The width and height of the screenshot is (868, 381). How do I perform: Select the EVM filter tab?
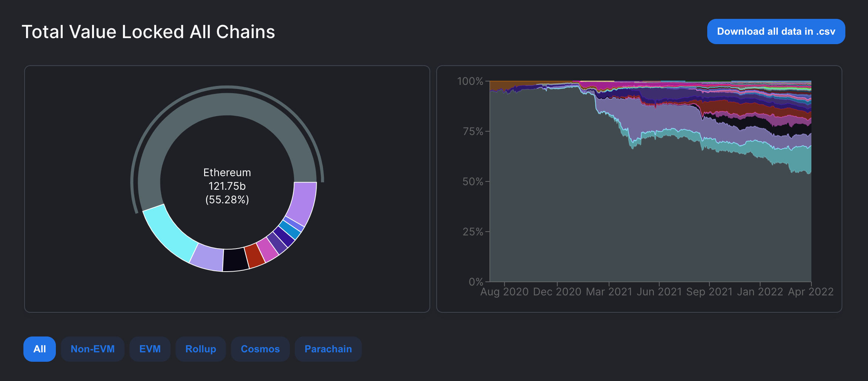(150, 349)
